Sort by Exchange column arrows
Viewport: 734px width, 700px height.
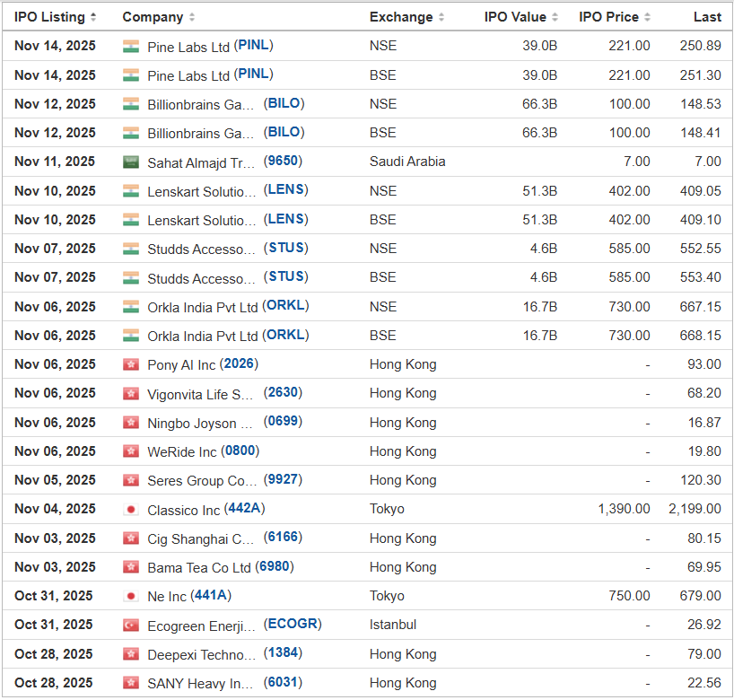(x=441, y=17)
